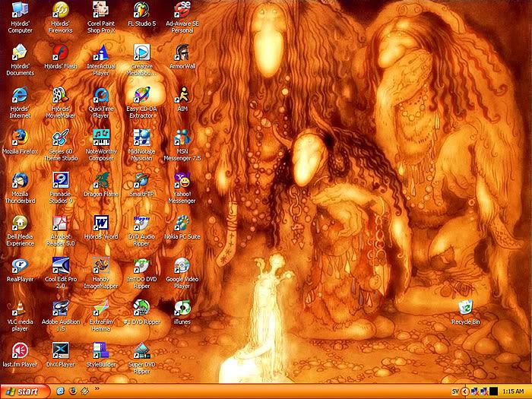This screenshot has width=532, height=399.
Task: Select the DivX Player icon
Action: (x=60, y=351)
